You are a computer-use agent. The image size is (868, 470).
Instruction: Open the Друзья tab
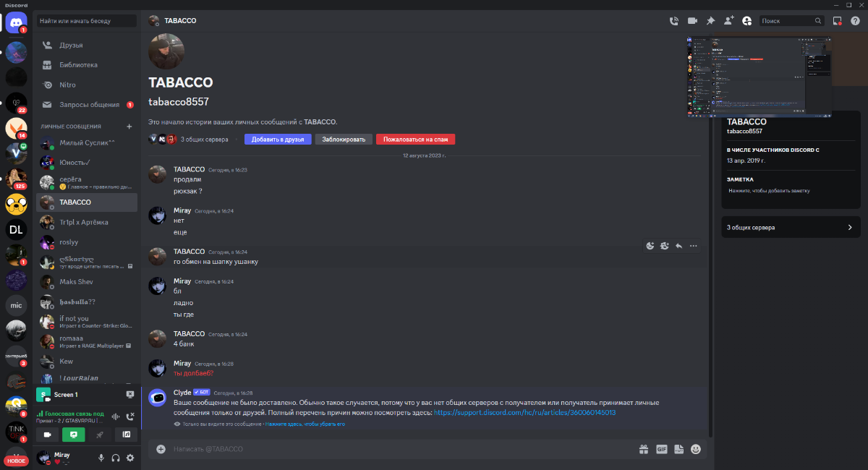point(71,45)
